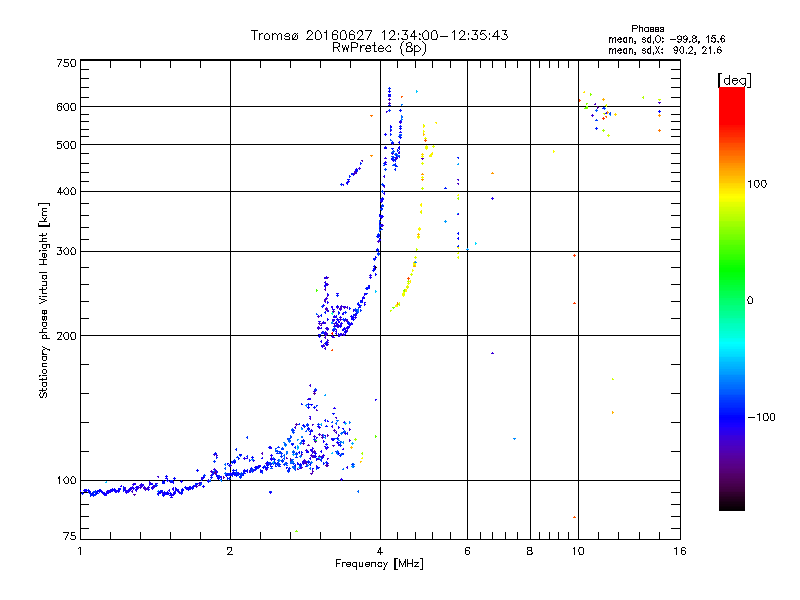Click the y-axis tick label "400"
Viewport: 800px width, 600px height.
tap(66, 191)
